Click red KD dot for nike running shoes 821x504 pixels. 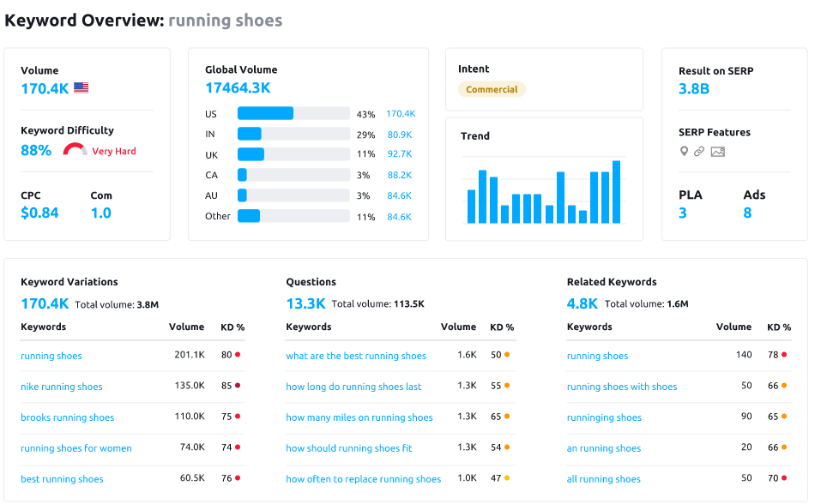(x=238, y=386)
